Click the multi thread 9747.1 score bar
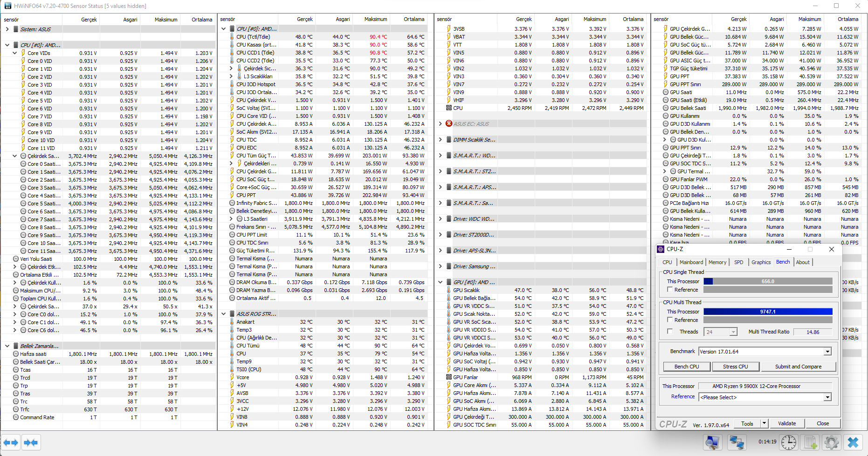This screenshot has height=456, width=868. pyautogui.click(x=768, y=312)
